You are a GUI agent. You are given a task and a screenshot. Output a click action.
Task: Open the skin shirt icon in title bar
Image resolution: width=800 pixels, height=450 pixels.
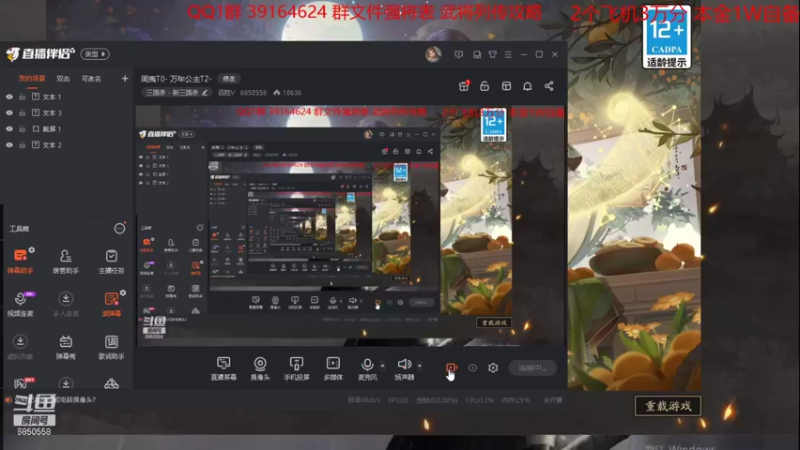point(492,54)
